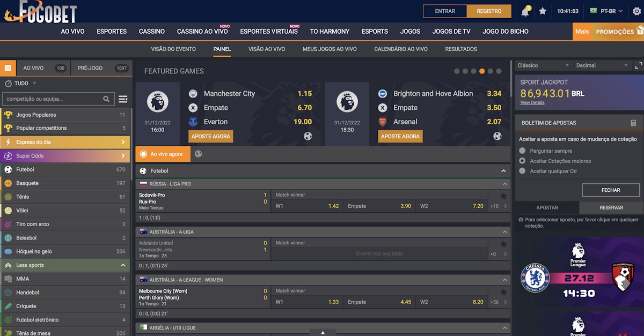644x336 pixels.
Task: Select the Futebol eletrônico icon
Action: click(8, 320)
